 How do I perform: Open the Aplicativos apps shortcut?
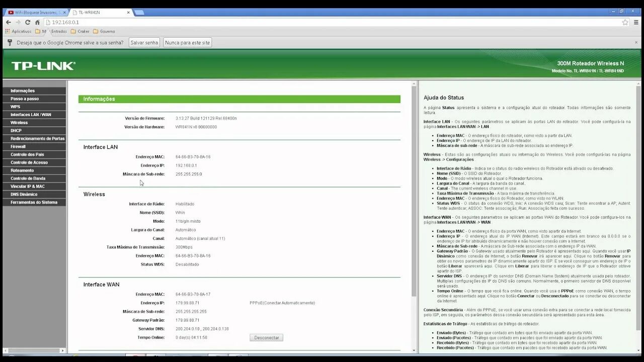coord(18,31)
